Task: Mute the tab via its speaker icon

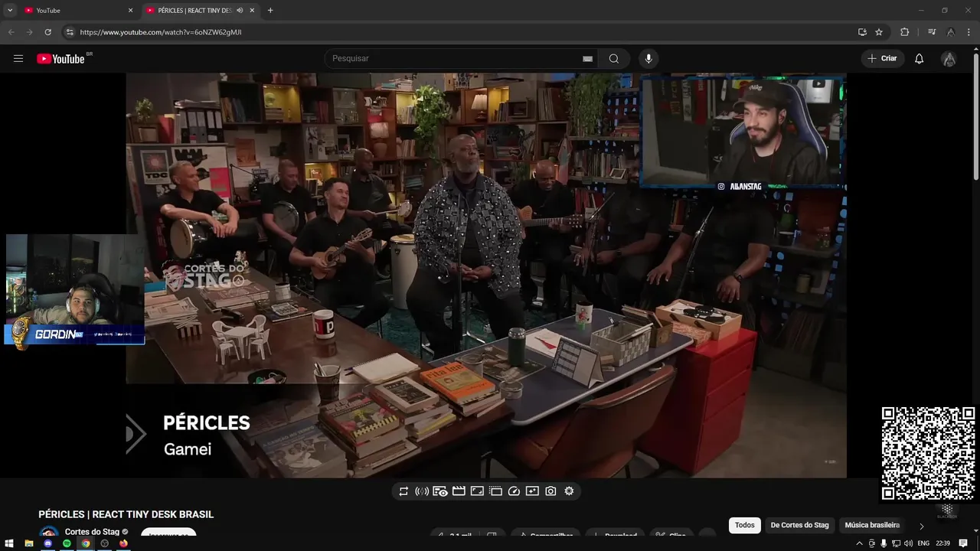Action: click(x=240, y=10)
